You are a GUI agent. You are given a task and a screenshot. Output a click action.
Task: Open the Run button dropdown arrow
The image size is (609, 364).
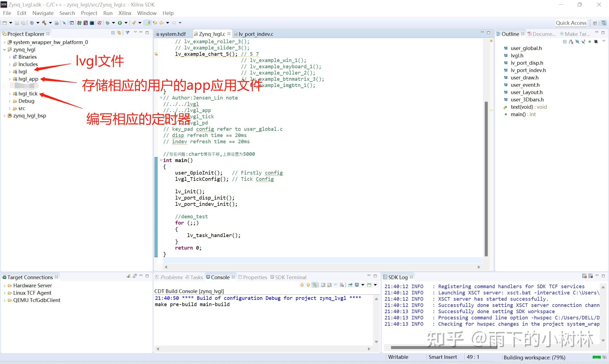pyautogui.click(x=126, y=23)
